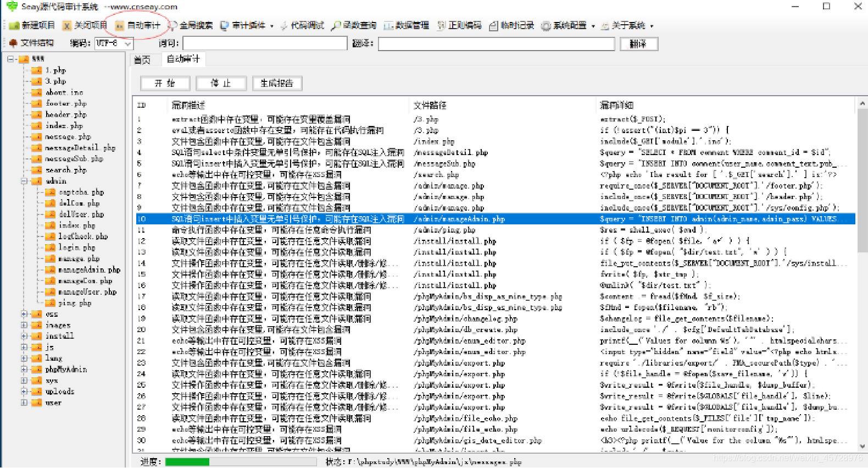Image resolution: width=868 pixels, height=468 pixels.
Task: Select ping.php under admin folder
Action: [75, 303]
